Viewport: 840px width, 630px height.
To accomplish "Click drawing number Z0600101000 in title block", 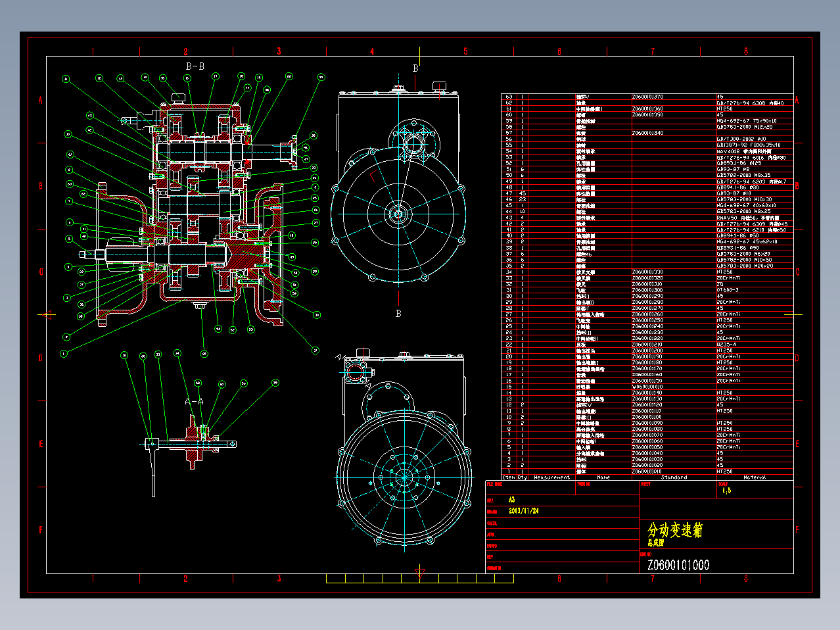I will [678, 566].
